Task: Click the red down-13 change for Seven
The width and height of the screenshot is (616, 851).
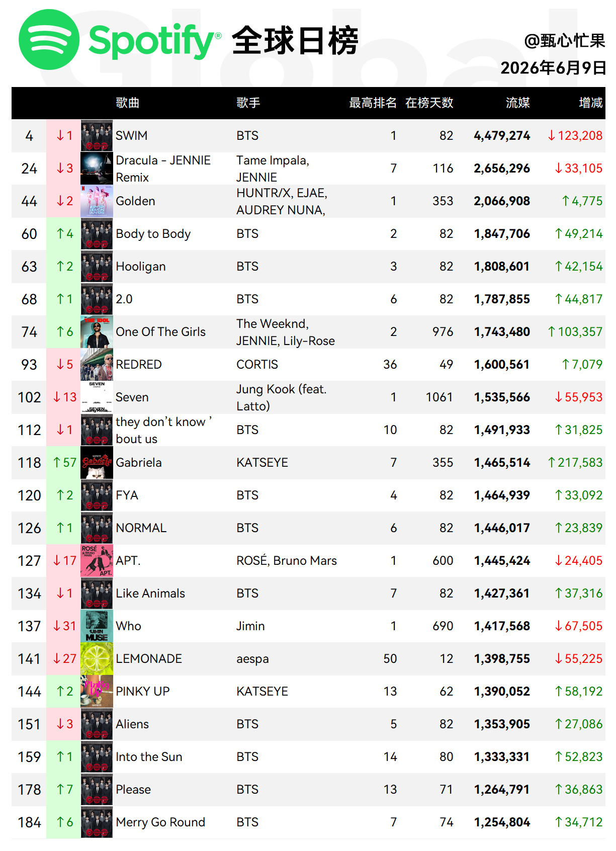Action: coord(65,397)
